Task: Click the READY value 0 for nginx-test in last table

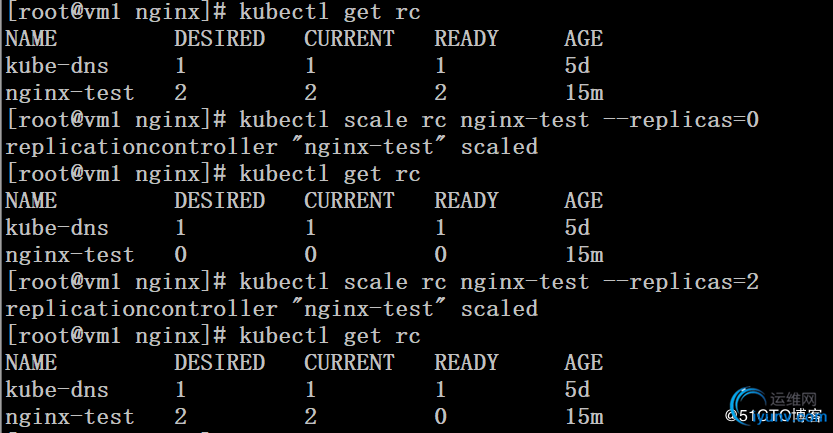Action: click(441, 417)
